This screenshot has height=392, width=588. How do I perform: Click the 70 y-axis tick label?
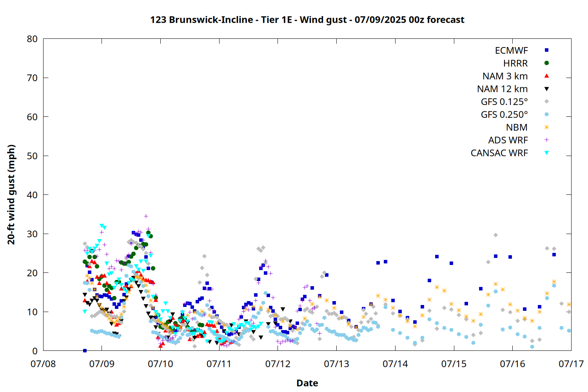pyautogui.click(x=33, y=78)
